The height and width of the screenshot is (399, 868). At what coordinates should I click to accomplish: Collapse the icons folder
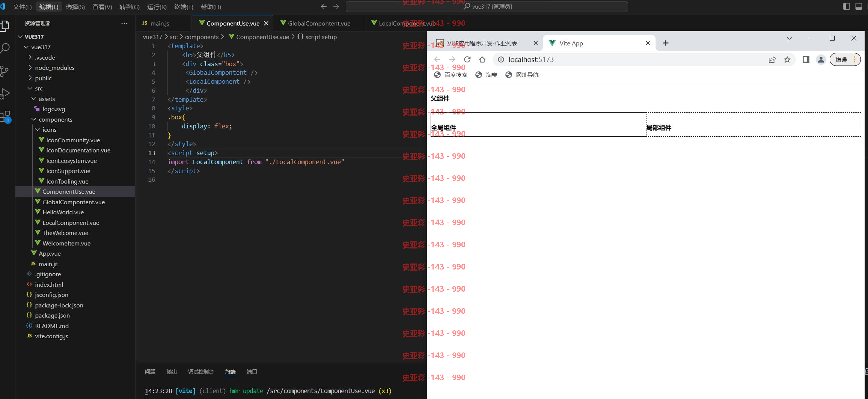coord(75,129)
